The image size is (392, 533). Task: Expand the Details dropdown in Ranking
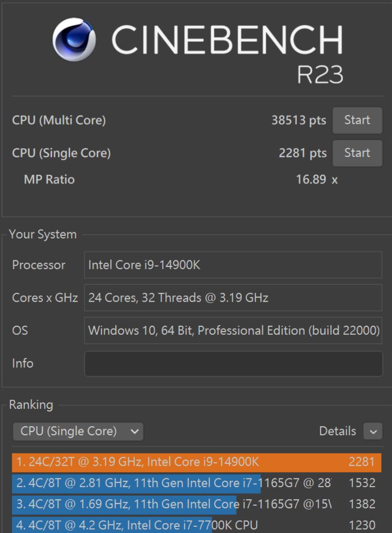pos(372,432)
